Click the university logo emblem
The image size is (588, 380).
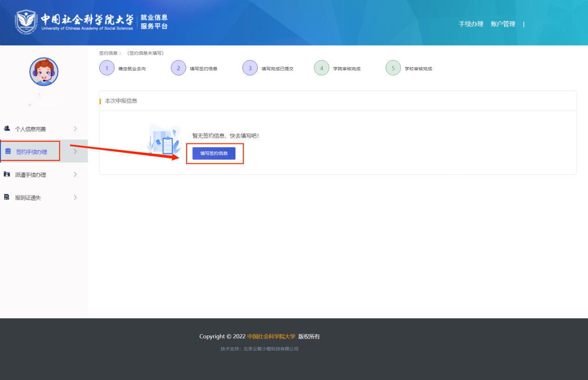[x=26, y=21]
